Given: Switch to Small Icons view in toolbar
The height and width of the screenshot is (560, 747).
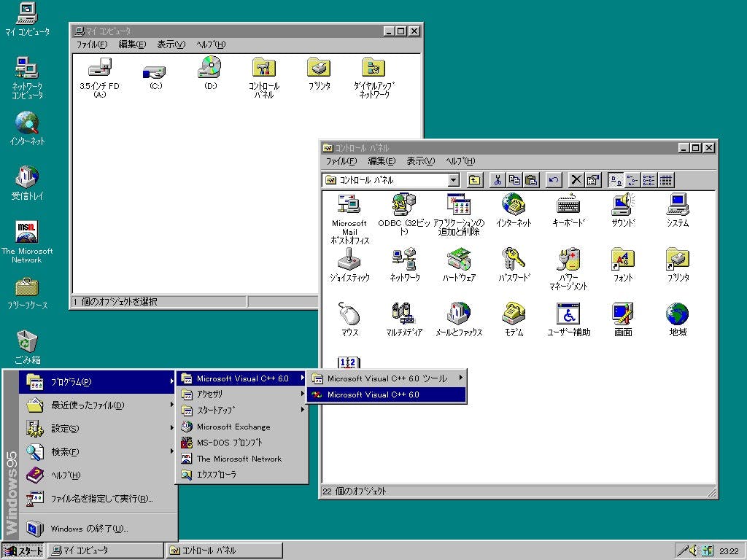Looking at the screenshot, I should tap(632, 180).
